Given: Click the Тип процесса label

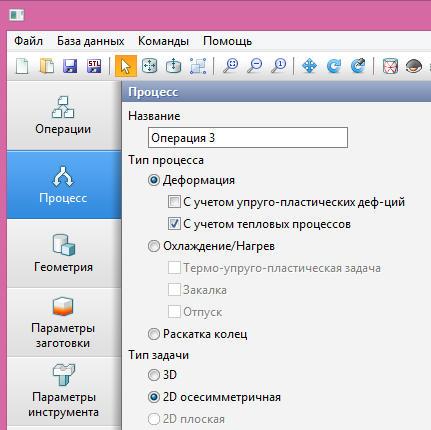Looking at the screenshot, I should click(x=166, y=160).
